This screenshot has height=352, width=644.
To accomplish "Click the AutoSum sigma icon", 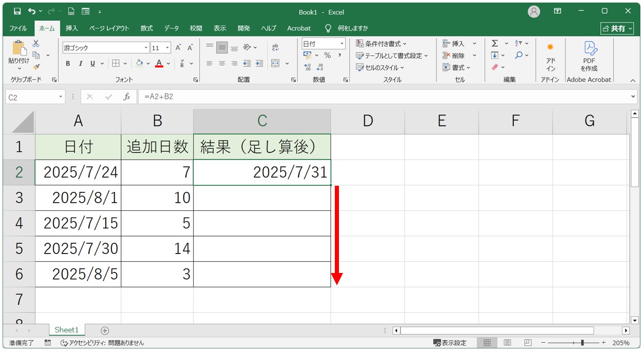I will pos(495,44).
